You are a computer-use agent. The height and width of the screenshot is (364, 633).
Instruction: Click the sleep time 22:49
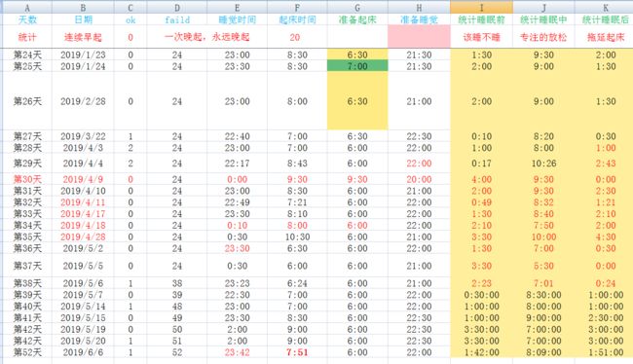(237, 202)
